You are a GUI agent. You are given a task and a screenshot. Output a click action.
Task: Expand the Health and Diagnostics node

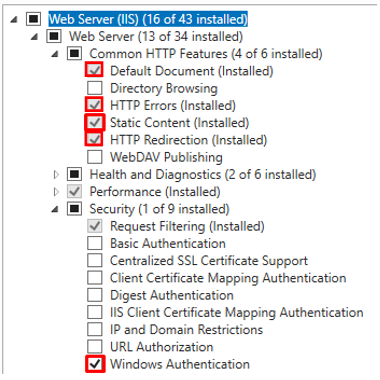[x=56, y=174]
